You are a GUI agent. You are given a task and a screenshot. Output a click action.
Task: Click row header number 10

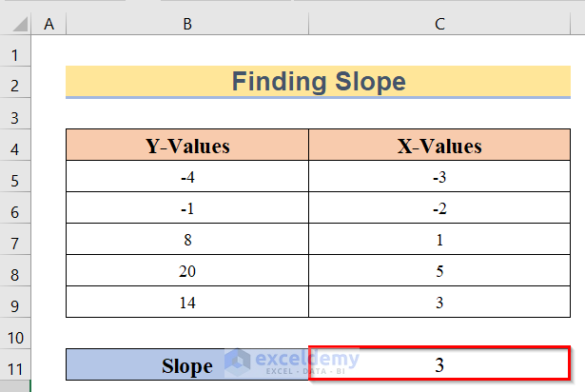[16, 336]
